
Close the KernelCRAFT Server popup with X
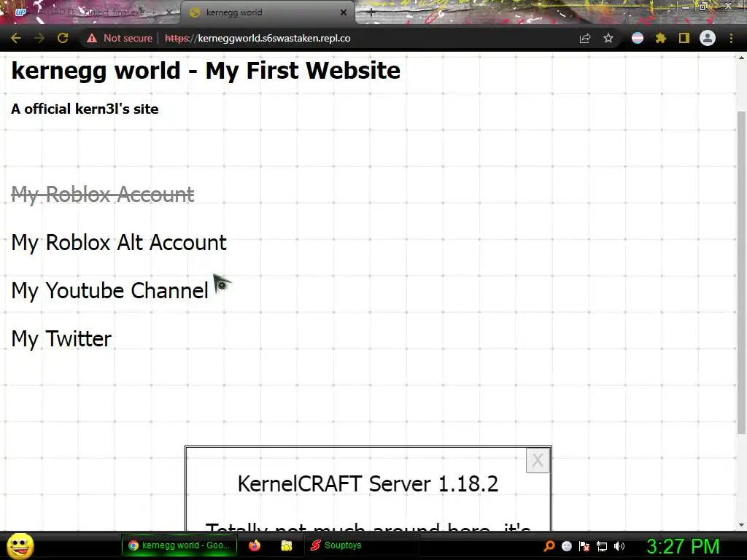pos(538,461)
